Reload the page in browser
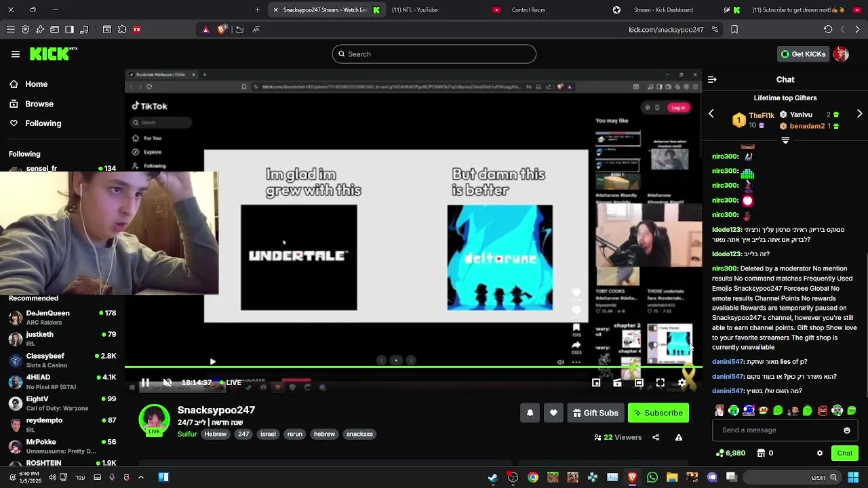Screen dimensions: 868x488 828,29
